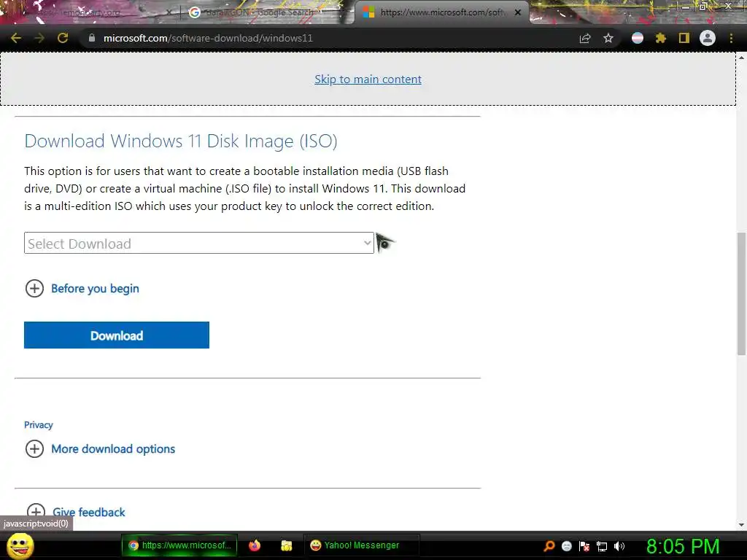Select the active microsoft.com tab
747x560 pixels.
tap(441, 12)
